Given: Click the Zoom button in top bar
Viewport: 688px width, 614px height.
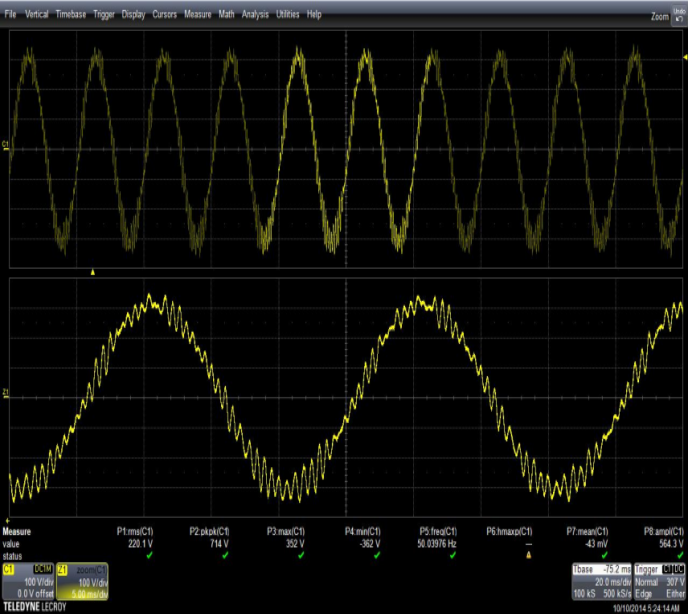Looking at the screenshot, I should (659, 16).
